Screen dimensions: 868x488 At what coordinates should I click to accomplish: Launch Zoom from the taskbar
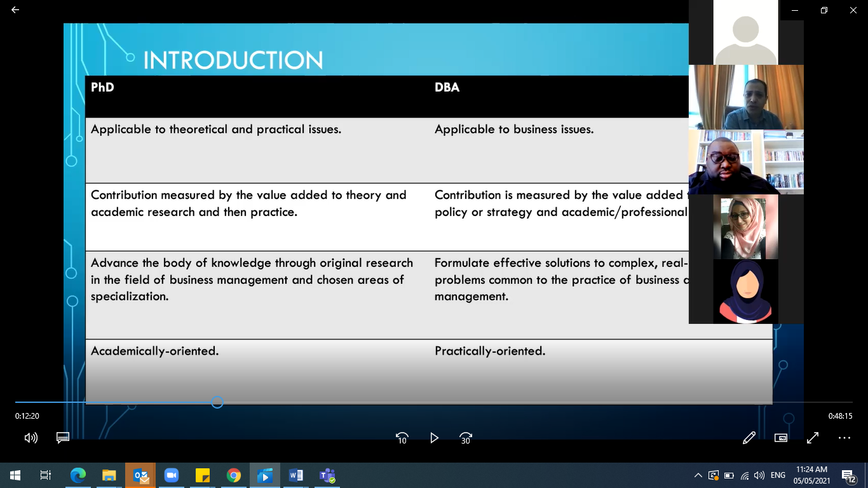pyautogui.click(x=171, y=475)
